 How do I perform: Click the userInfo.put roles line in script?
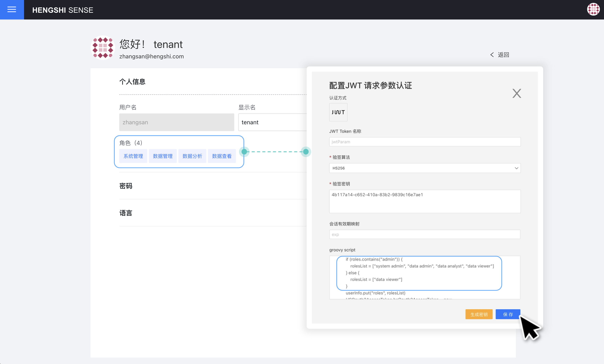375,293
